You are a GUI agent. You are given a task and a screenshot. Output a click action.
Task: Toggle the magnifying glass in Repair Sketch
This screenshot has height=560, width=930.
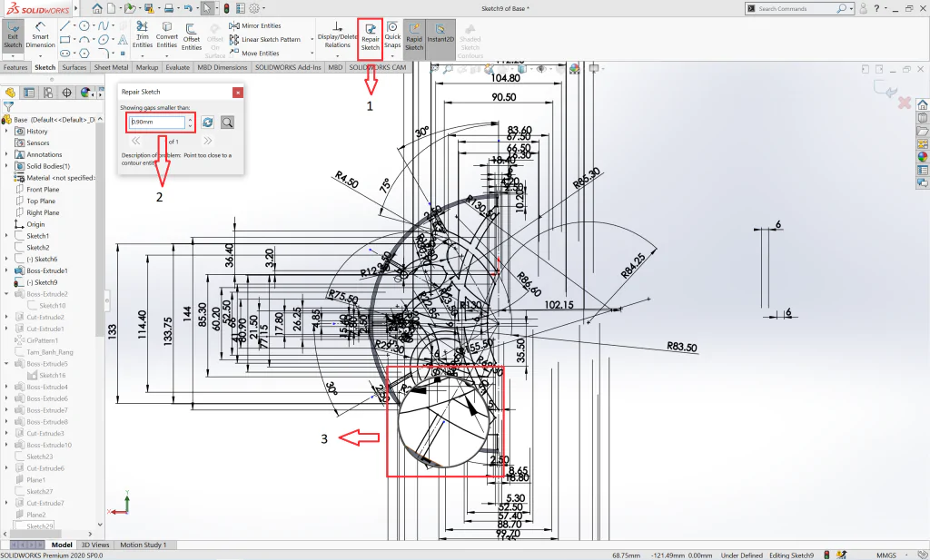(x=227, y=122)
